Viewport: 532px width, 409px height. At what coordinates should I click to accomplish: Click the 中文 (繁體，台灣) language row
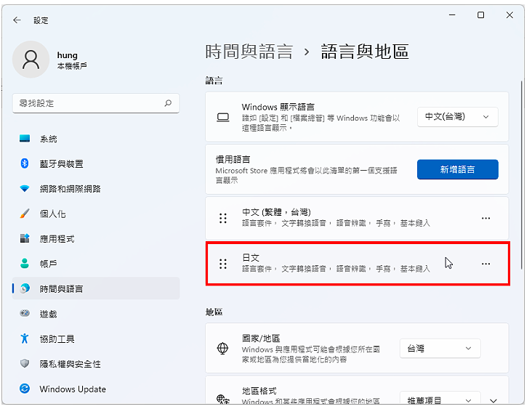click(358, 218)
